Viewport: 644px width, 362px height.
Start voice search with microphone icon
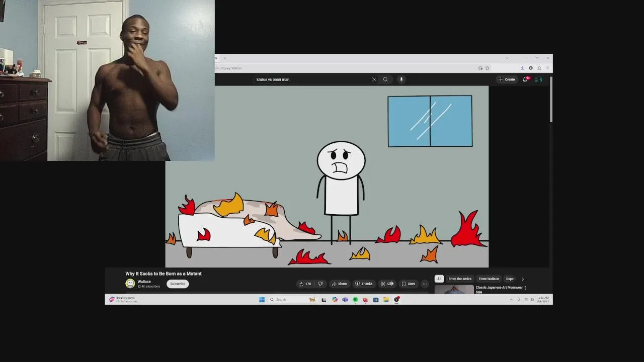point(401,79)
